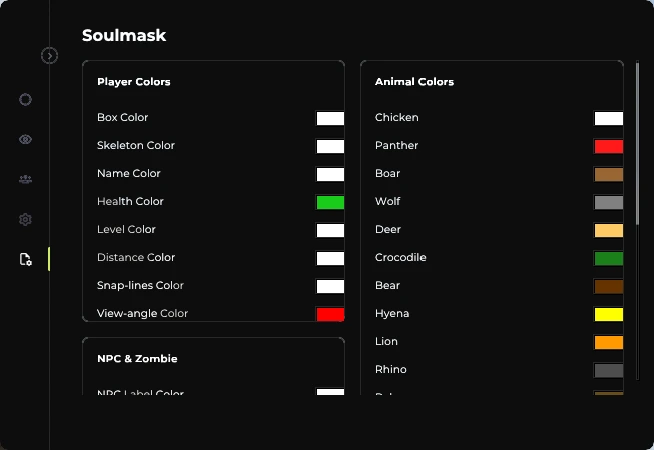Change the Boar brown color swatch
Screen dimensions: 654x450
pyautogui.click(x=609, y=174)
